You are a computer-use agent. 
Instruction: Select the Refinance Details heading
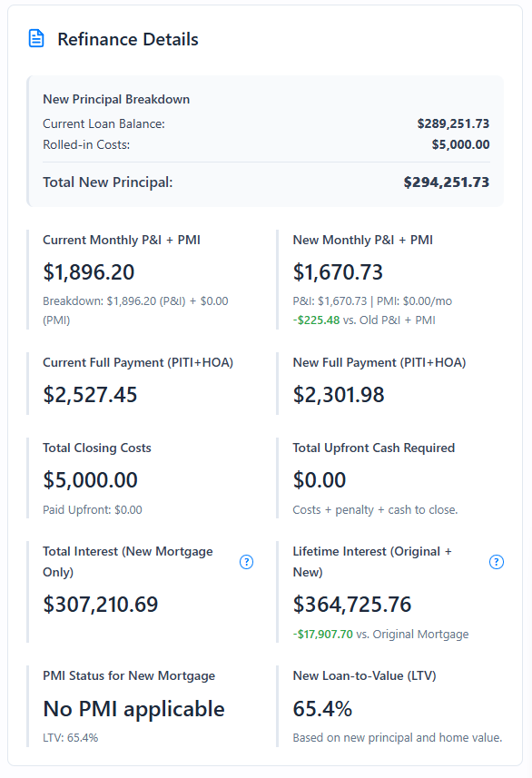pos(127,39)
